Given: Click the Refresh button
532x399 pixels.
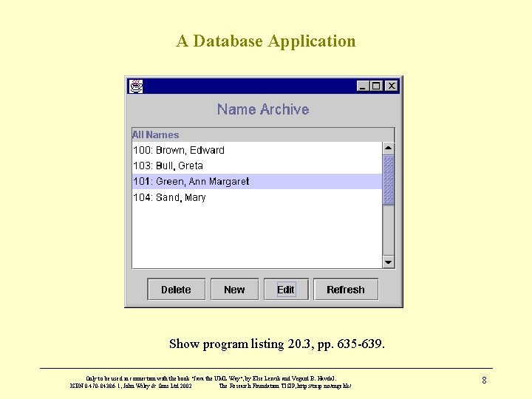Looking at the screenshot, I should 346,290.
